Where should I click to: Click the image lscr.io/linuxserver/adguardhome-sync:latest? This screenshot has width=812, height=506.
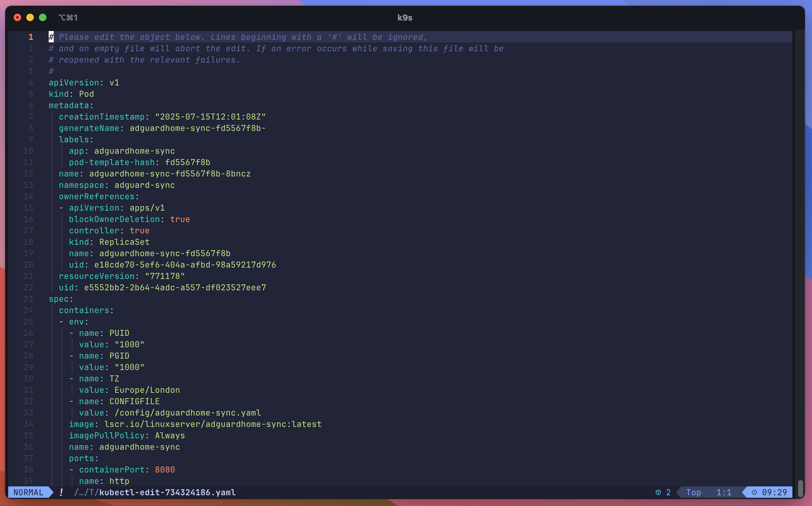[213, 424]
